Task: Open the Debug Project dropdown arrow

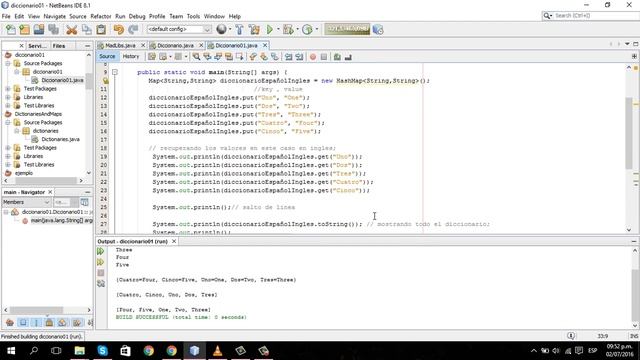Action: (x=297, y=29)
